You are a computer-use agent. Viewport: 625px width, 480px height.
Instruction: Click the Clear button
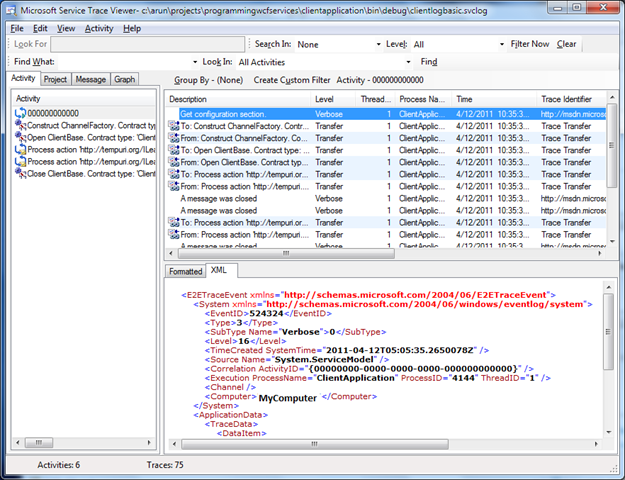click(x=566, y=44)
